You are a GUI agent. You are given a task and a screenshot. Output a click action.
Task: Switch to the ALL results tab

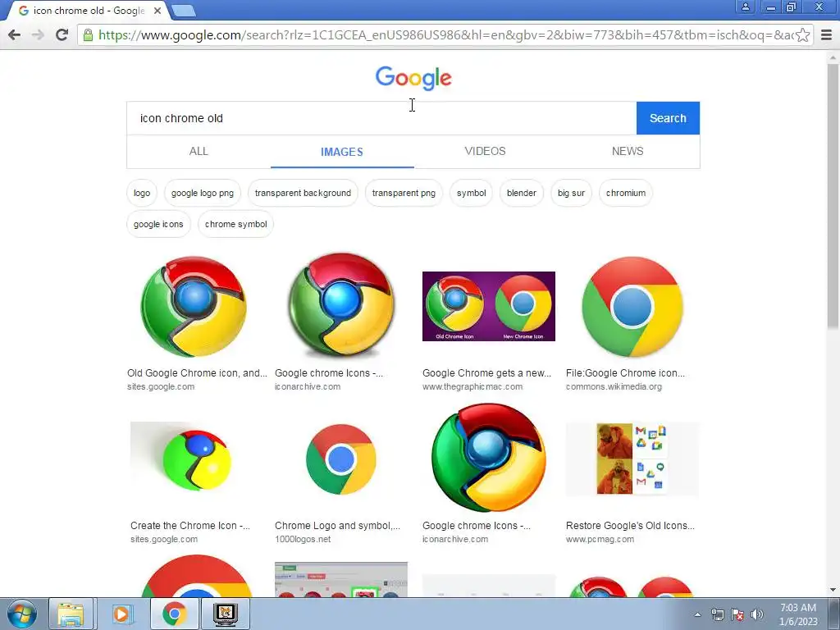click(x=199, y=151)
